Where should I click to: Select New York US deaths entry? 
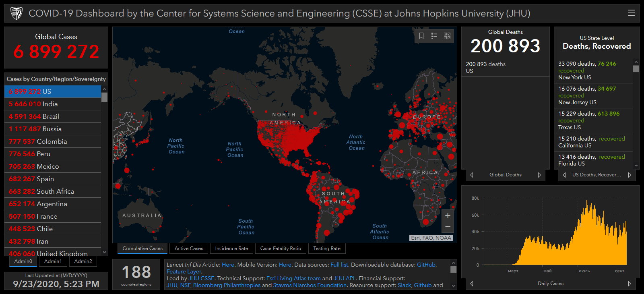pyautogui.click(x=593, y=70)
